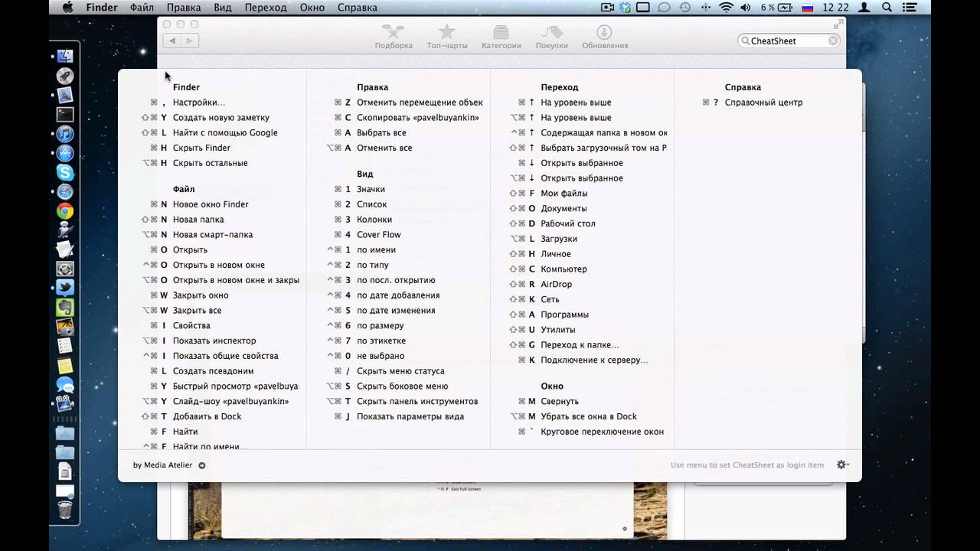Click Справочный центр entry
Viewport: 980px width, 551px height.
[763, 103]
